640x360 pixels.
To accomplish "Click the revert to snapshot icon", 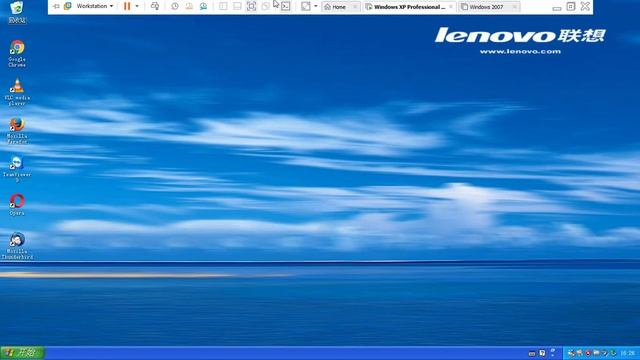I will pos(189,6).
